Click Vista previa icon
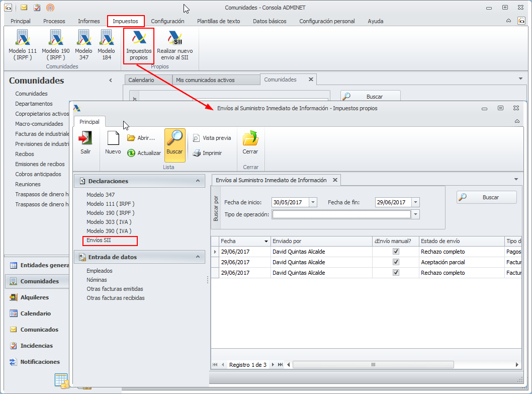Image resolution: width=532 pixels, height=394 pixels. pos(196,138)
